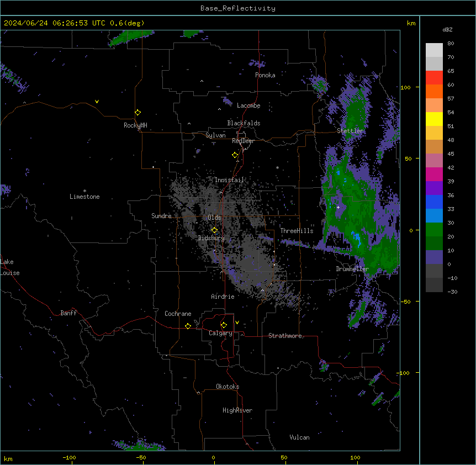Screen dimensions: 476x465
Task: Click the Sylvan label
Action: (215, 135)
